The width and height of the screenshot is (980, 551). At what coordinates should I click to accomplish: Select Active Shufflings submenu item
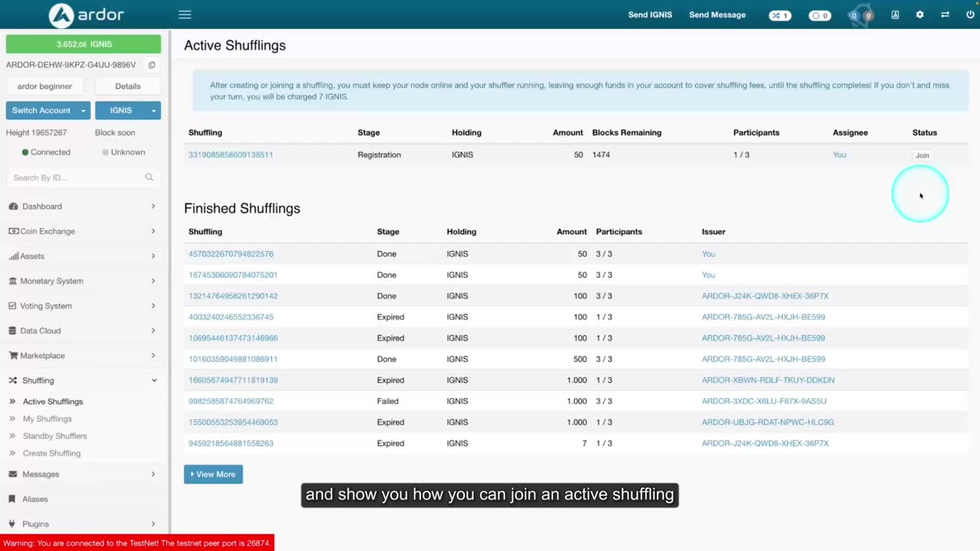[x=53, y=402]
